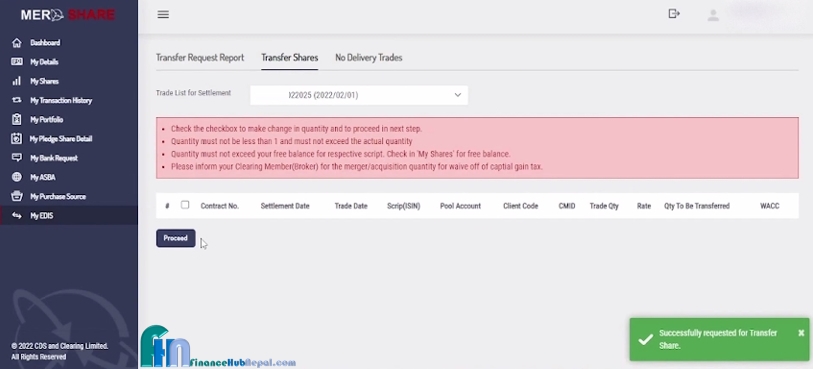
Task: Click the Dashboard home icon
Action: 17,42
